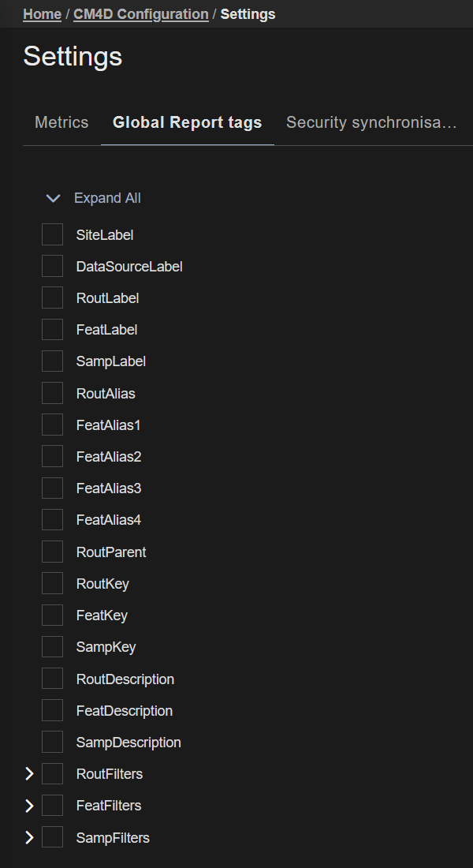Viewport: 473px width, 868px height.
Task: Go to Home breadcrumb link
Action: pos(42,14)
